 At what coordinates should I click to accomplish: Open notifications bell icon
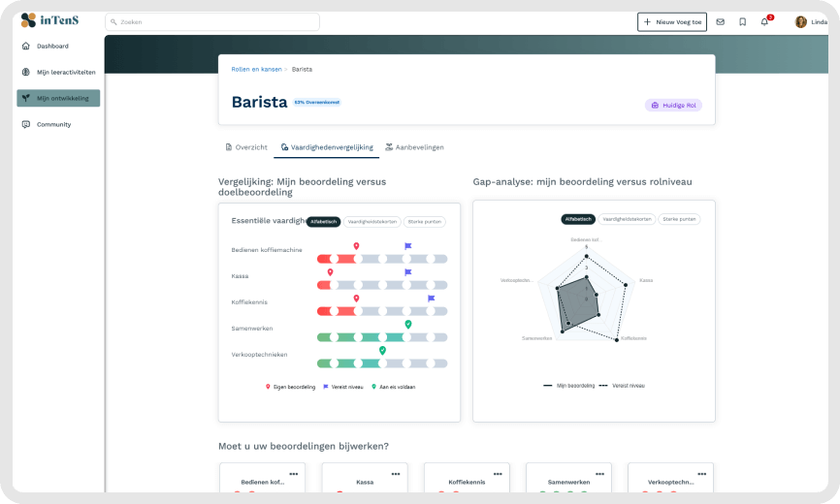point(764,21)
